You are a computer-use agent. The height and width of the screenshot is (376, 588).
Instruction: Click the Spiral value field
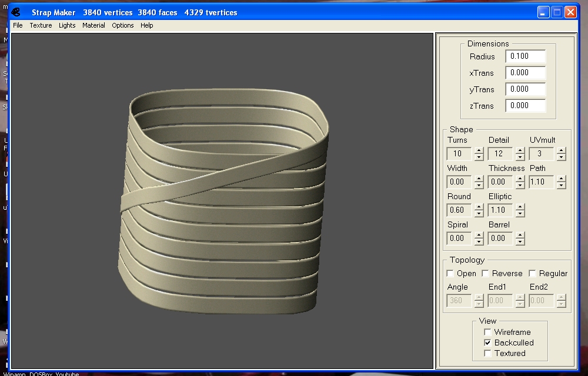pyautogui.click(x=460, y=238)
